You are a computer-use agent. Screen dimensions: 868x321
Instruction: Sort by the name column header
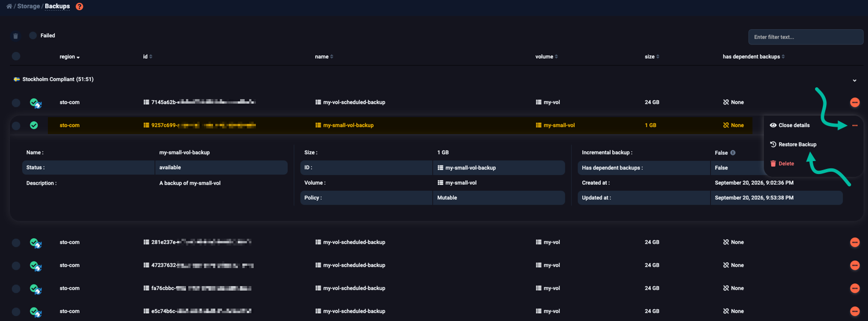(324, 57)
